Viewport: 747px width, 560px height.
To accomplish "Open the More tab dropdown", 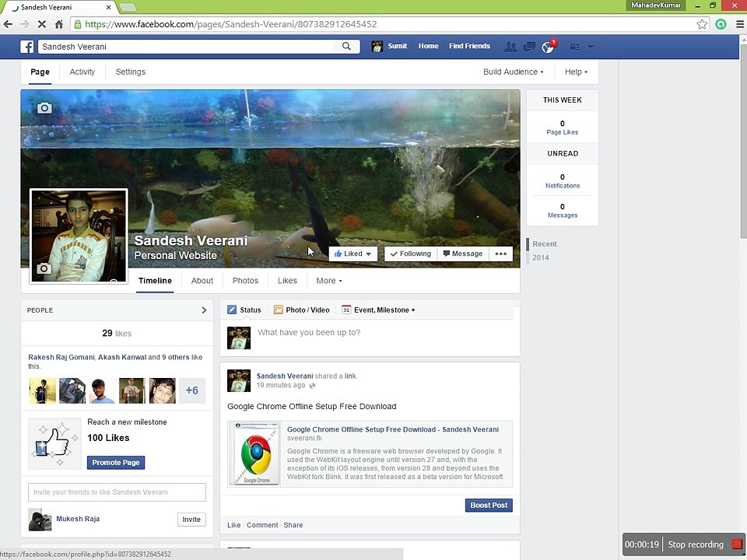I will pos(329,281).
